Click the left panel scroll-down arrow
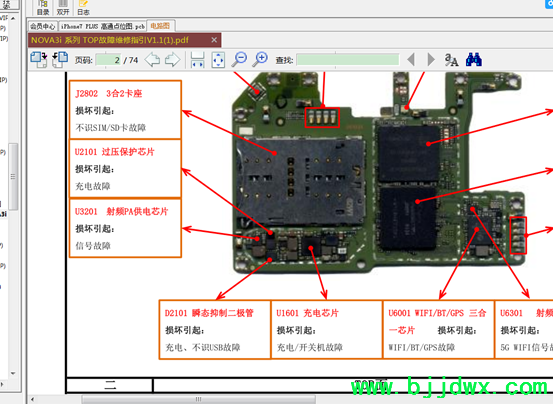This screenshot has width=553, height=404. point(13,373)
